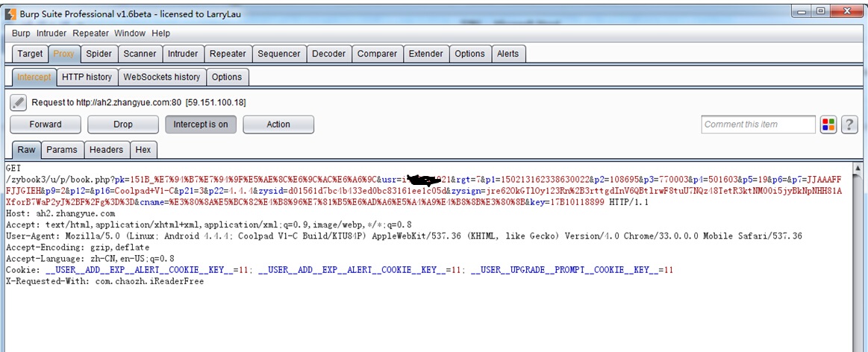Toggle the Intercept is on button

(200, 125)
